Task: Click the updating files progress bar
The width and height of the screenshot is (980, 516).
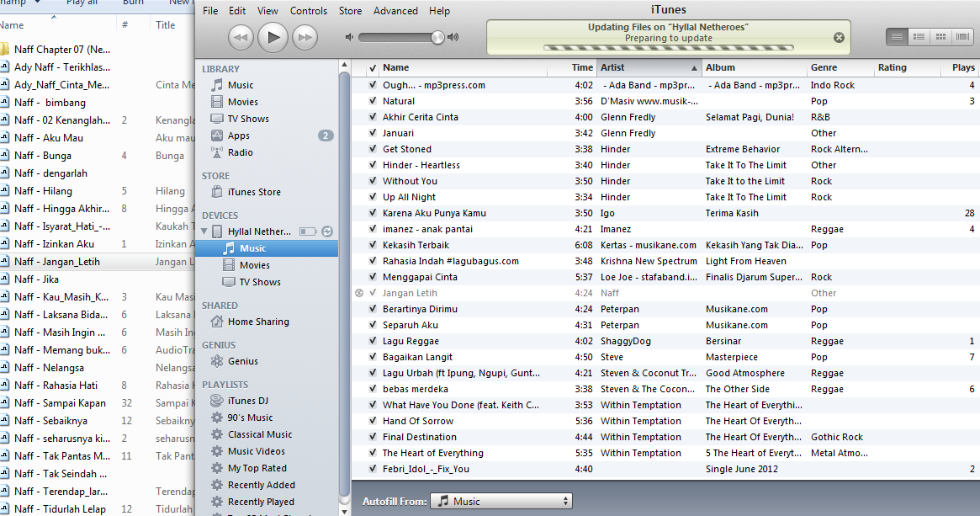Action: 668,47
